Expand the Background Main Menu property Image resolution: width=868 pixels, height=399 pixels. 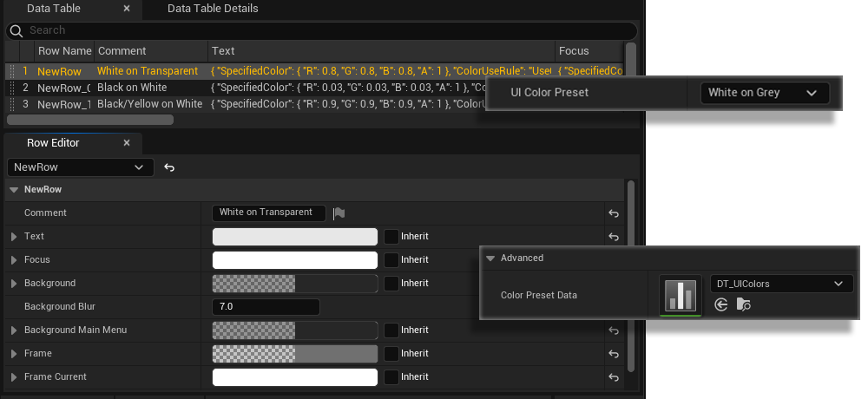pyautogui.click(x=14, y=330)
